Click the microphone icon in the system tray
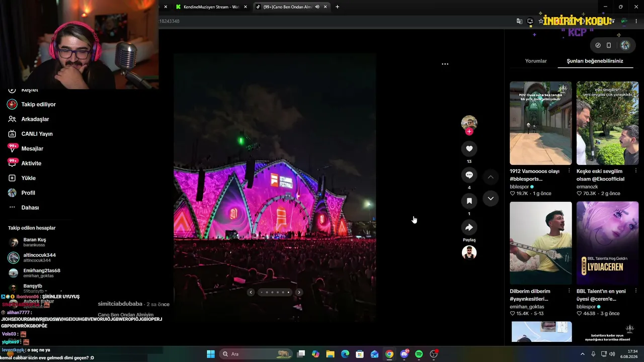The width and height of the screenshot is (644, 362). [593, 354]
